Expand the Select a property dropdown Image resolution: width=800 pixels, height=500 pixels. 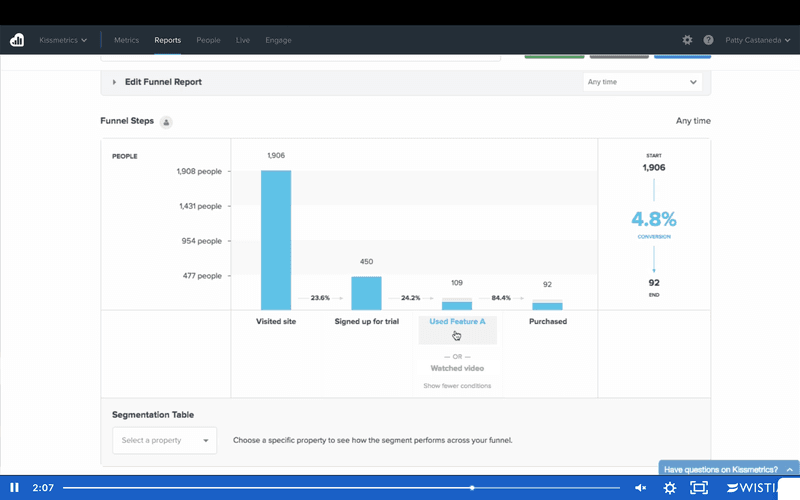[164, 440]
